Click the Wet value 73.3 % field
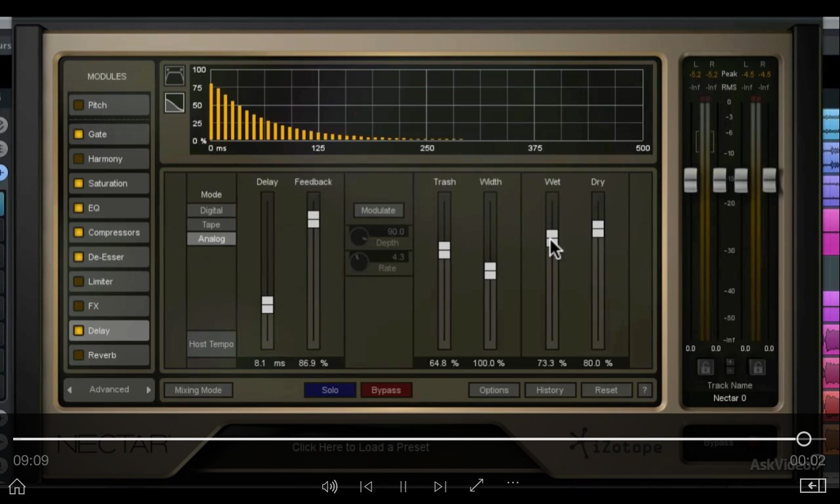Viewport: 840px width, 504px height. tap(551, 363)
